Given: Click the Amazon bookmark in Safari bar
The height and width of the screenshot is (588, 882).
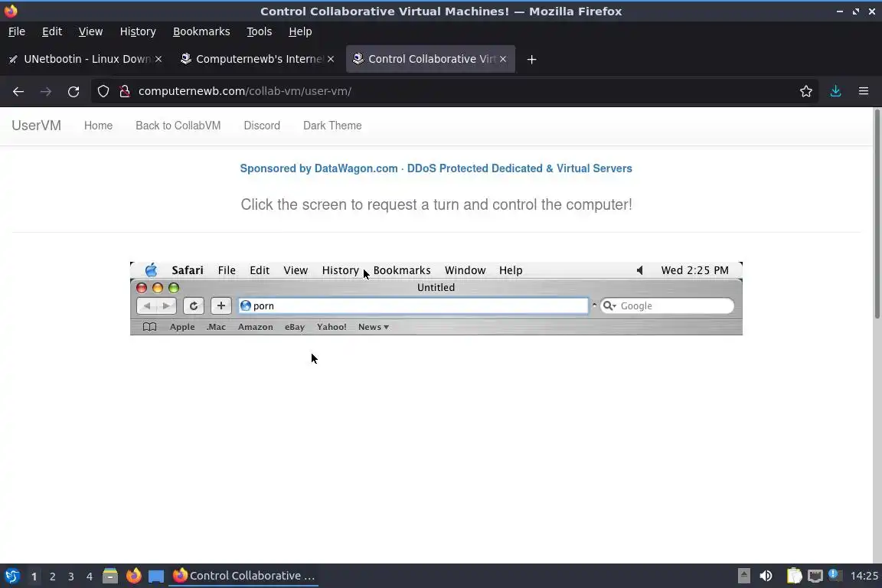Looking at the screenshot, I should 256,327.
